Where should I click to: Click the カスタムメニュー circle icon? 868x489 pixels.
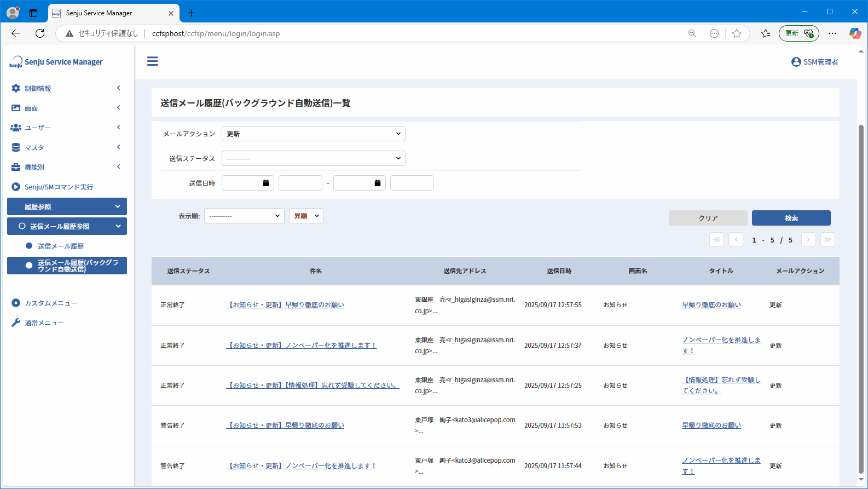tap(16, 303)
